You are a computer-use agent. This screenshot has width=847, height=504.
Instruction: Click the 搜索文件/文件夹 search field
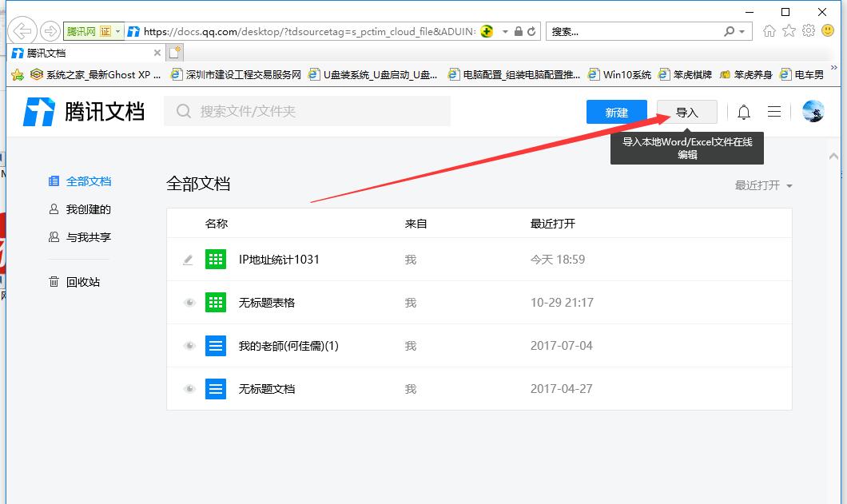pos(308,112)
